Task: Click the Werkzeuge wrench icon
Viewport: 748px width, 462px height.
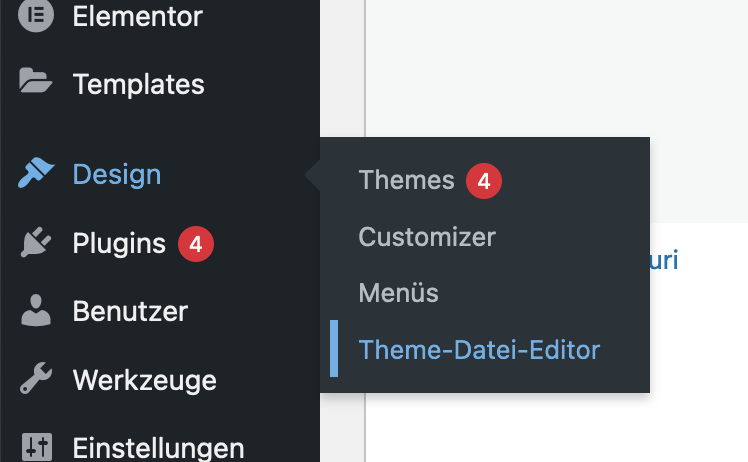Action: click(36, 378)
